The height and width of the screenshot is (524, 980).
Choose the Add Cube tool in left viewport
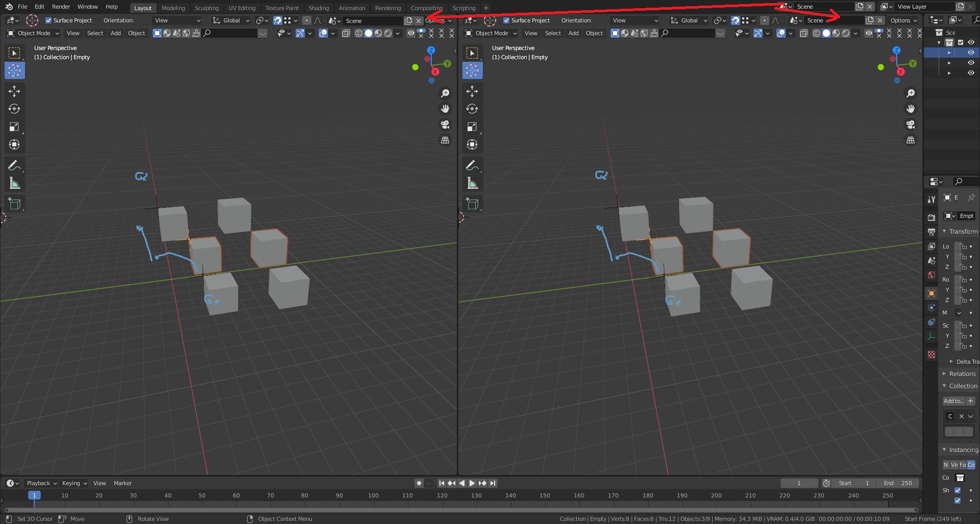pos(14,204)
